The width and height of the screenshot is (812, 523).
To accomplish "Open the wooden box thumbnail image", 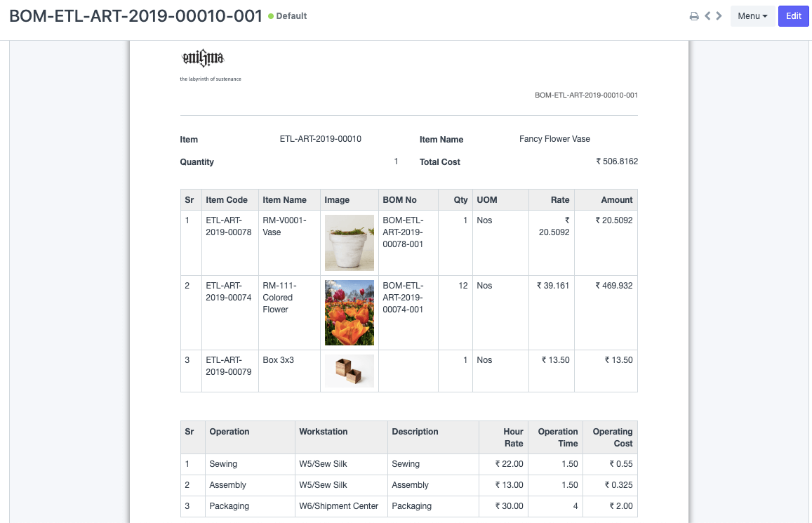I will 349,370.
